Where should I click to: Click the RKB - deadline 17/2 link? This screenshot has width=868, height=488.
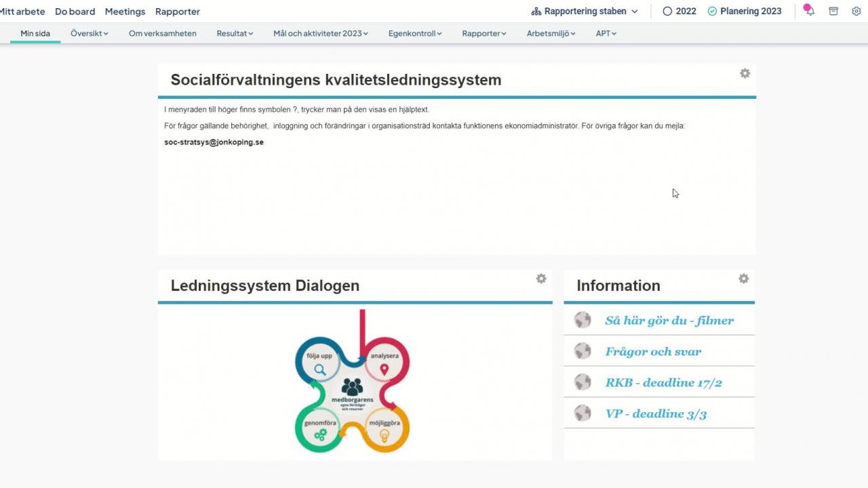[x=664, y=382]
